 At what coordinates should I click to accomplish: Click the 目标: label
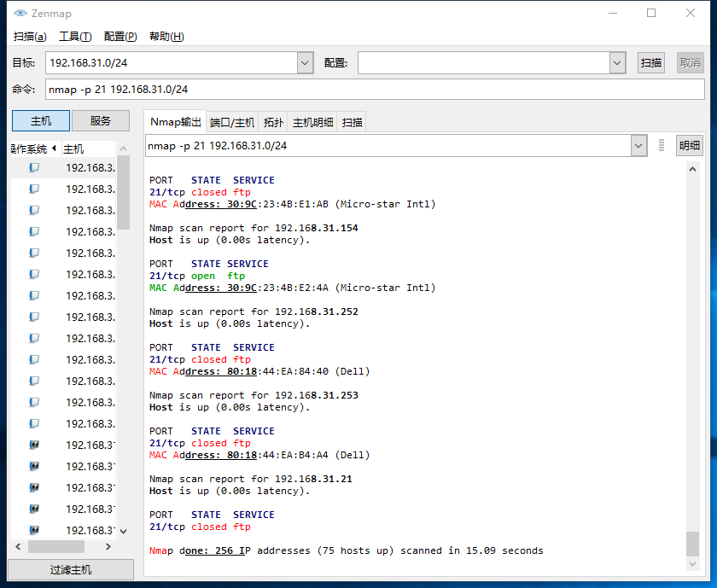pyautogui.click(x=23, y=62)
